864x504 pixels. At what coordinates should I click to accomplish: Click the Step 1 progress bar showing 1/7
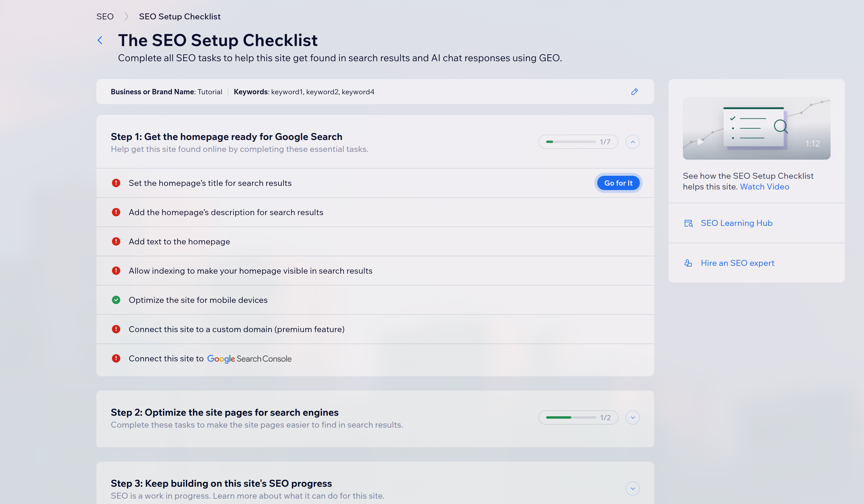578,142
